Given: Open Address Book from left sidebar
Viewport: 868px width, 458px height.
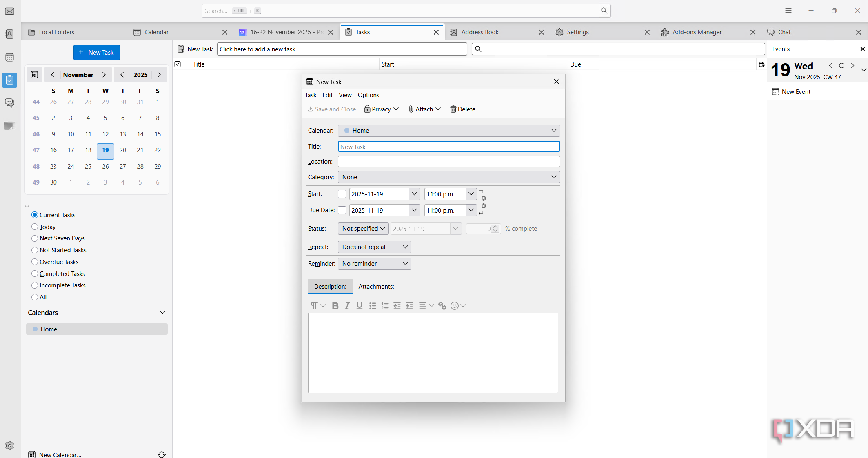Looking at the screenshot, I should point(9,34).
